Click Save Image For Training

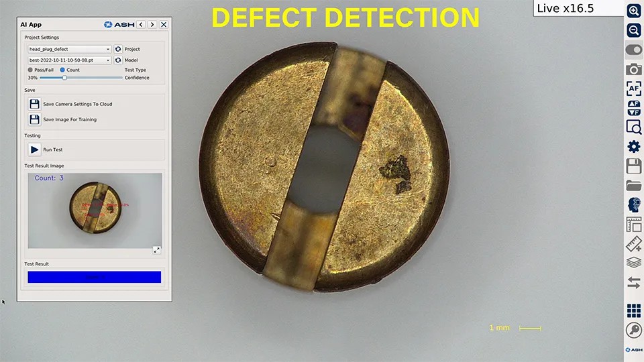34,119
